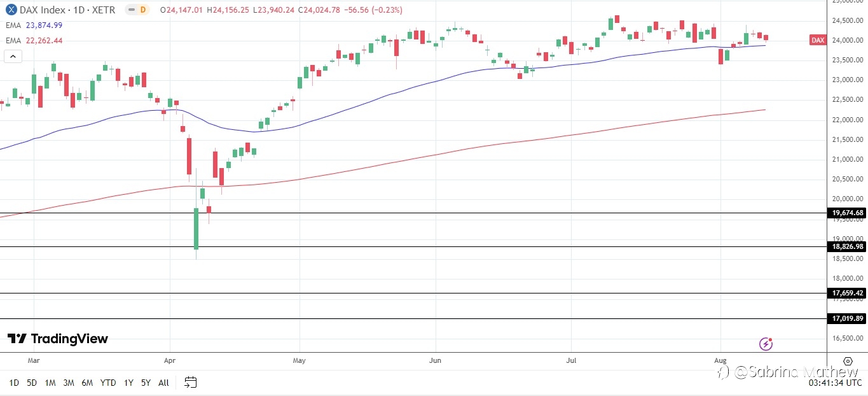
Task: Click the TradingView logo
Action: 58,339
